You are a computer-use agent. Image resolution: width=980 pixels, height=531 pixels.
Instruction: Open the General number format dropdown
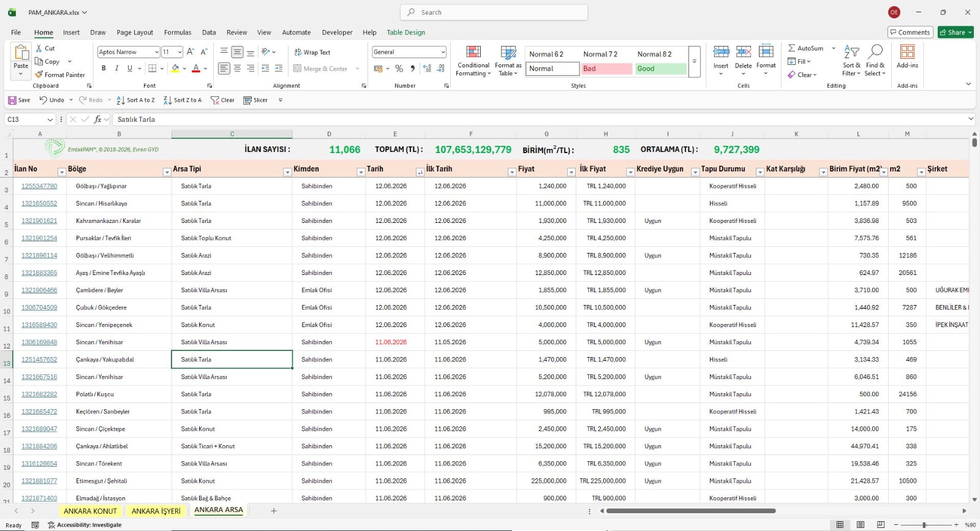point(443,52)
